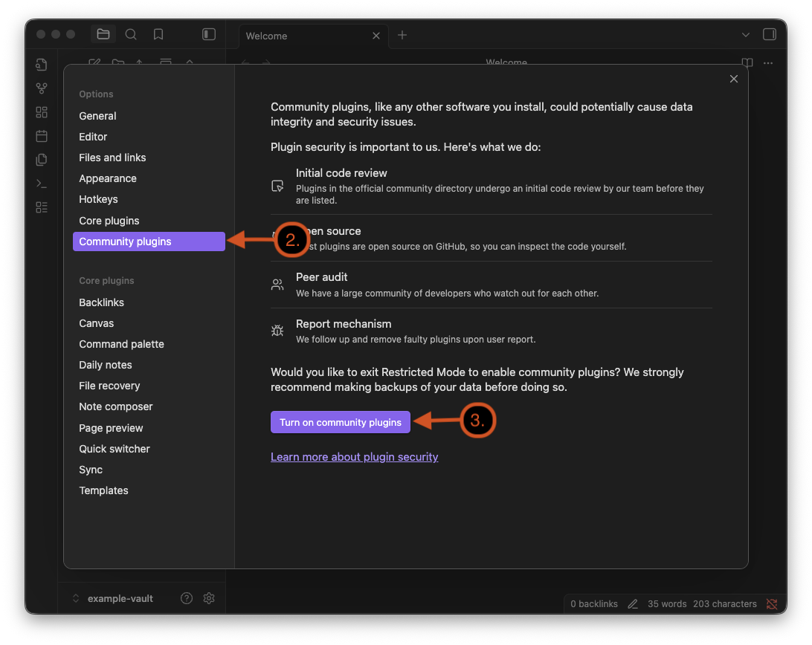
Task: Toggle the right sidebar panel icon
Action: [x=770, y=34]
